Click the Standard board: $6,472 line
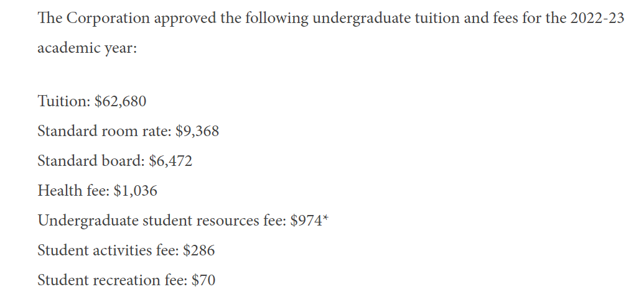The height and width of the screenshot is (302, 644). click(115, 161)
